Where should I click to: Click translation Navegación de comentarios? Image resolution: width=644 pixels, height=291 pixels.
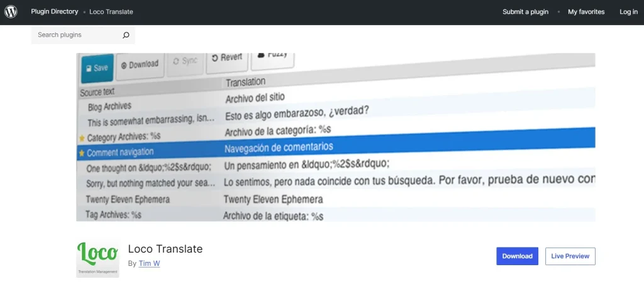(x=279, y=147)
